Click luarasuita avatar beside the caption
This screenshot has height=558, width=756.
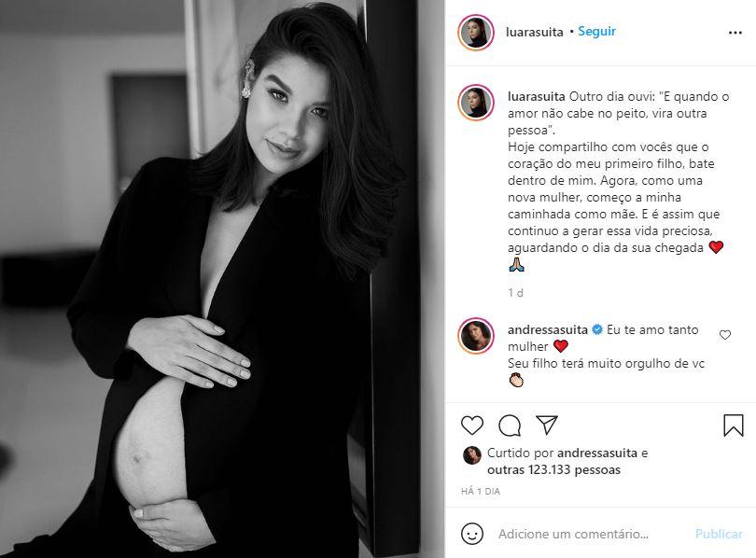(x=476, y=103)
